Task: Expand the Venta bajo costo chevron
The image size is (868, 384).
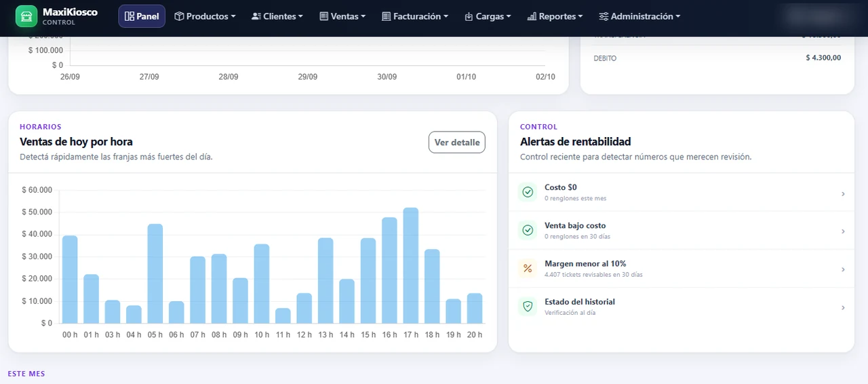Action: pyautogui.click(x=843, y=232)
